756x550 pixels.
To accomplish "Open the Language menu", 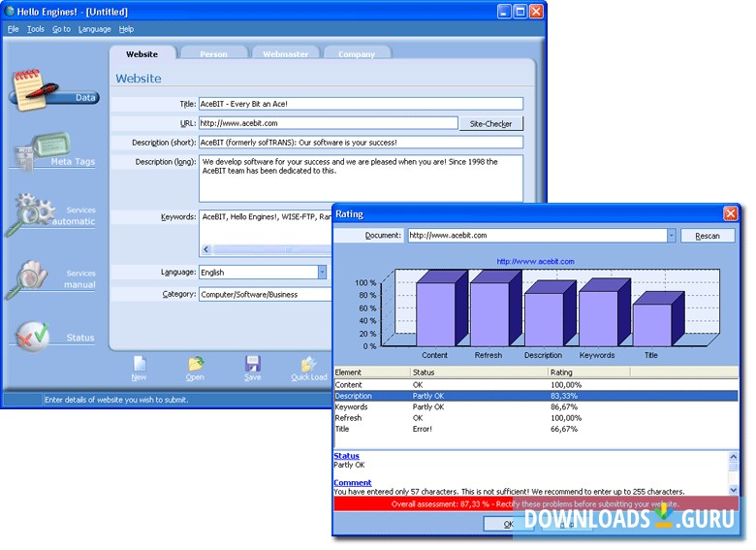I will click(95, 29).
